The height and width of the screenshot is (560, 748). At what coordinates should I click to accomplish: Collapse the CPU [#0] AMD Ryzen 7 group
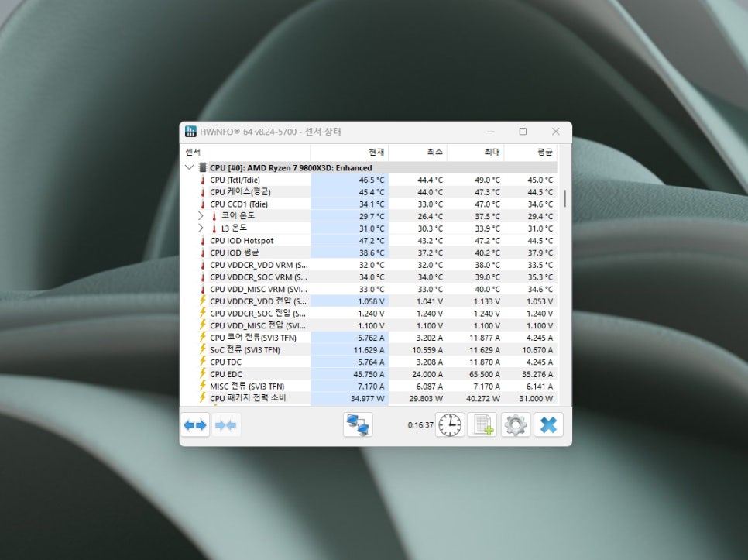(190, 167)
